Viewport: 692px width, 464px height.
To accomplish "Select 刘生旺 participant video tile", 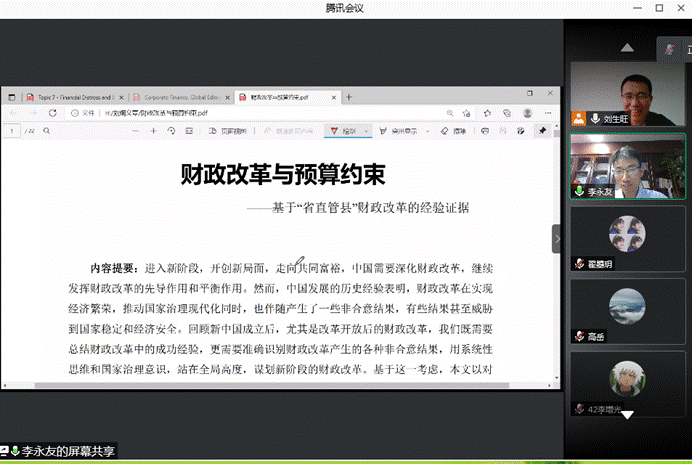I will [x=627, y=94].
